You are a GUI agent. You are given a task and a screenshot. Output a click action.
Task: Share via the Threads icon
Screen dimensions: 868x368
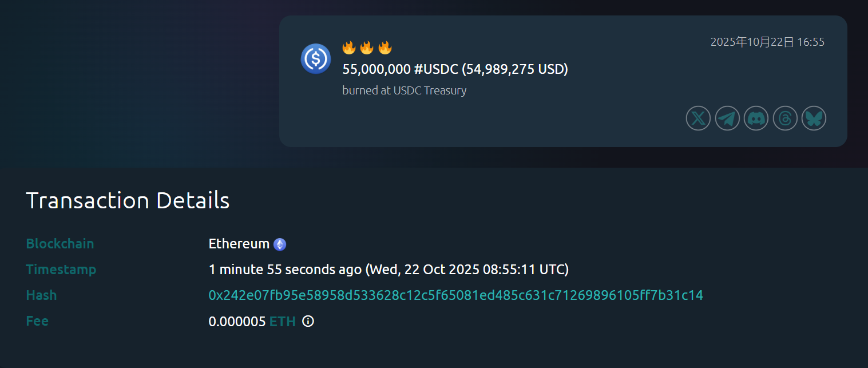click(785, 118)
